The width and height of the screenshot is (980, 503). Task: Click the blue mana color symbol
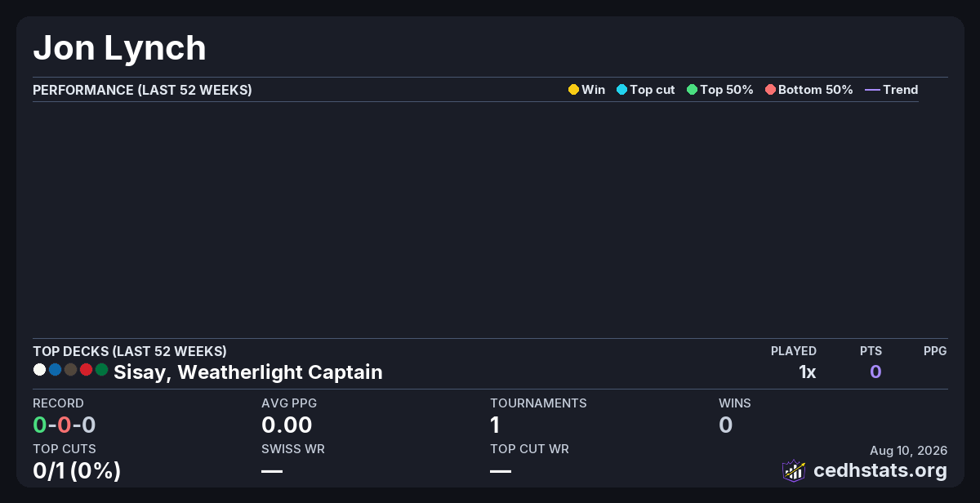coord(55,370)
